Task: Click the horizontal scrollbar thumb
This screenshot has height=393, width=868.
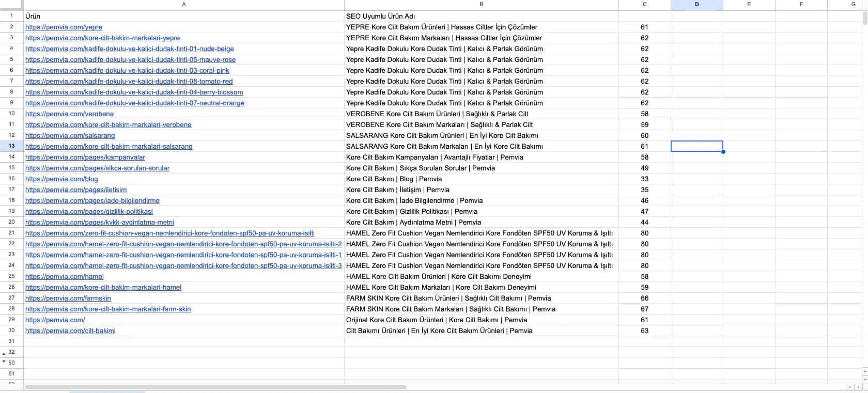Action: (x=215, y=387)
